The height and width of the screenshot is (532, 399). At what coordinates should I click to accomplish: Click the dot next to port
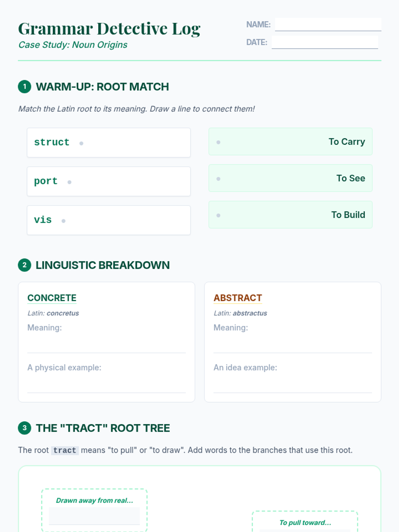click(69, 182)
